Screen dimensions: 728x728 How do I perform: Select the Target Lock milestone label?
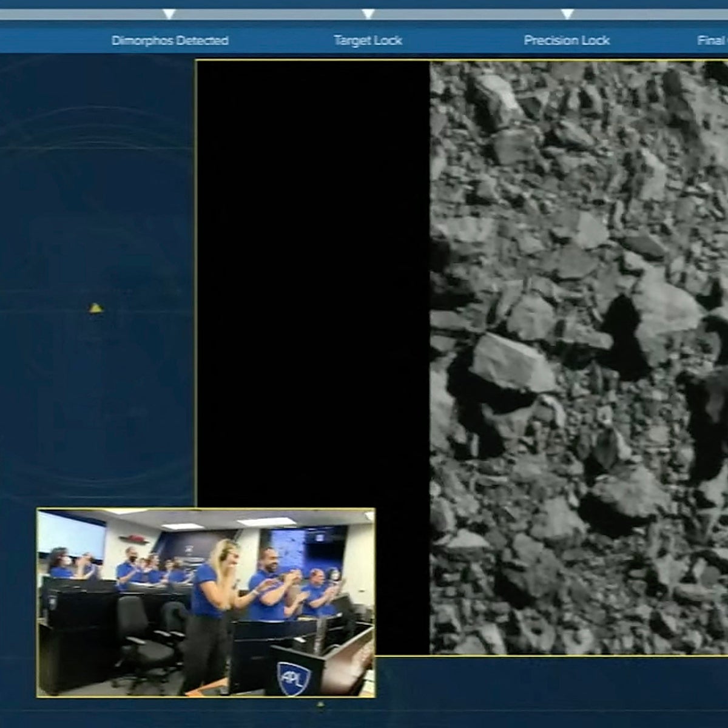(x=368, y=41)
